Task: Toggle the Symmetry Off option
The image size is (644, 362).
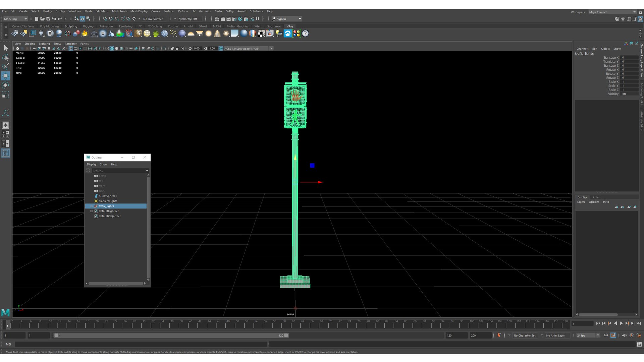Action: (x=188, y=19)
